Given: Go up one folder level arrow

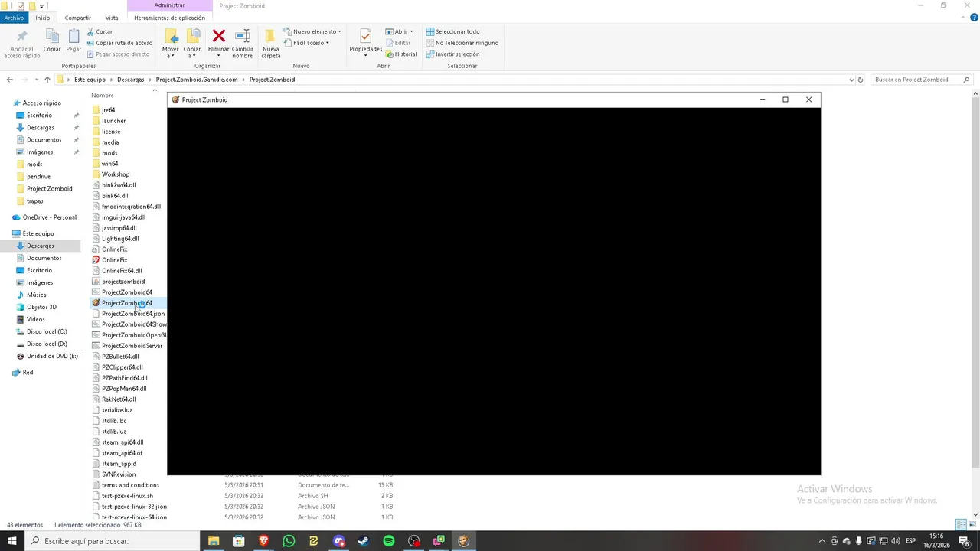Looking at the screenshot, I should pos(47,80).
